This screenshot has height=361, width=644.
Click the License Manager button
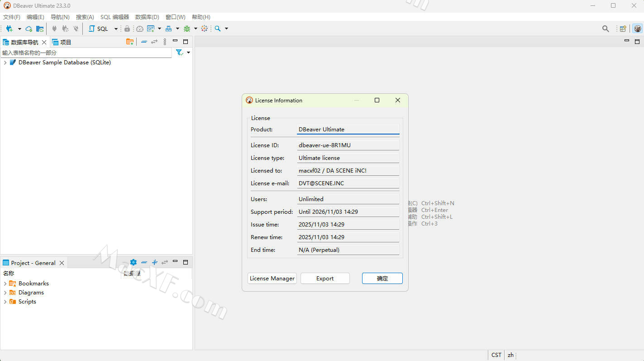(272, 279)
